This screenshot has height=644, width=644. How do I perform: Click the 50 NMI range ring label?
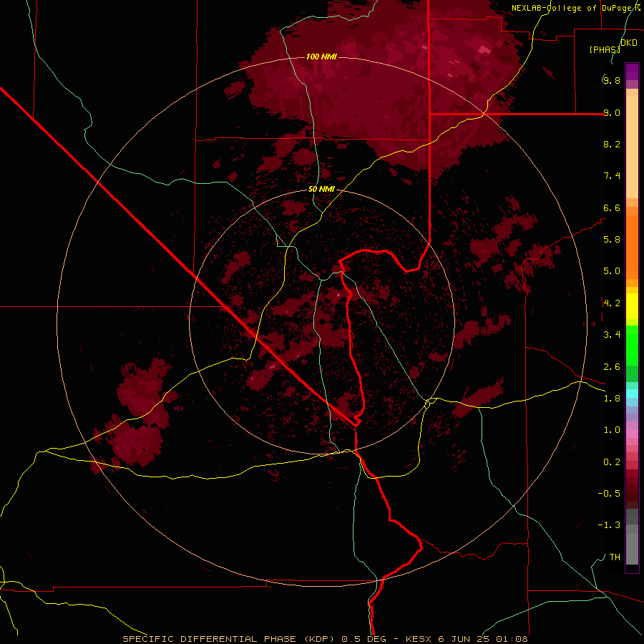pos(321,189)
